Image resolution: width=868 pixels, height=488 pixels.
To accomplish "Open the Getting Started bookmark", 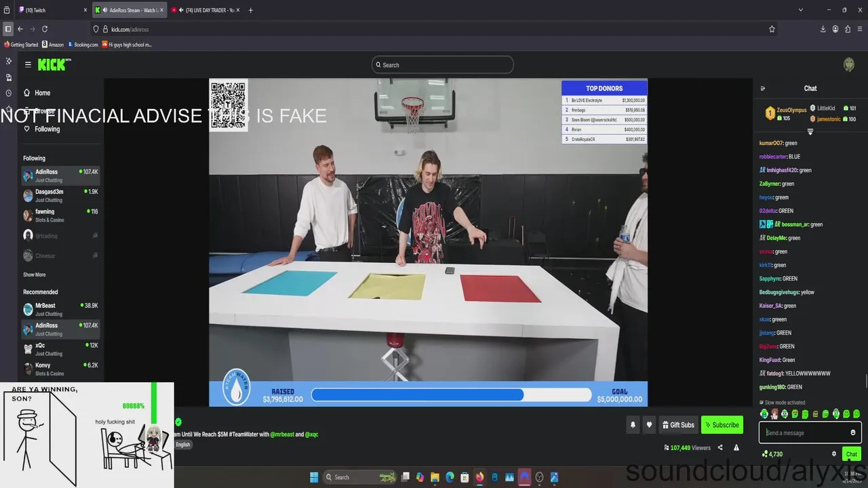I will click(x=21, y=45).
